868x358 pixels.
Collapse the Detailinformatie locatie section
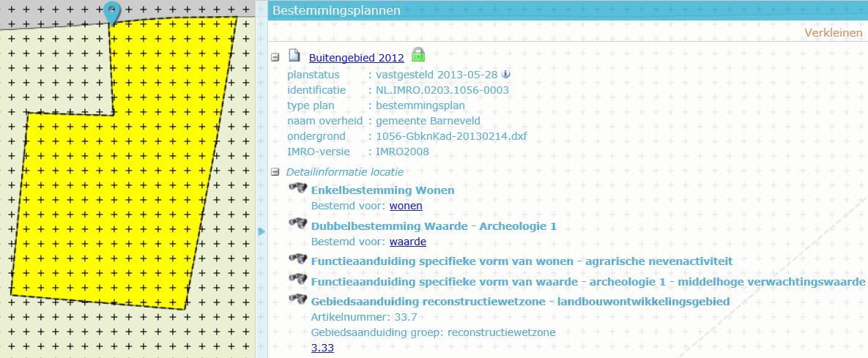click(275, 172)
